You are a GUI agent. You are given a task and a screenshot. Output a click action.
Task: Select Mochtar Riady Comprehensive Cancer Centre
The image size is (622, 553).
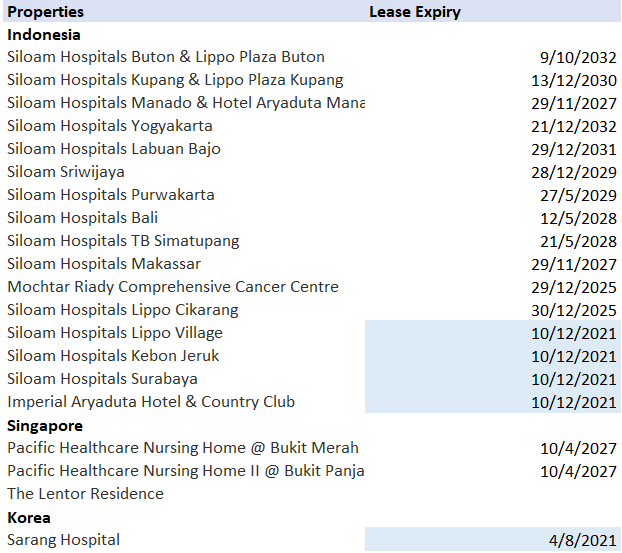pos(173,287)
